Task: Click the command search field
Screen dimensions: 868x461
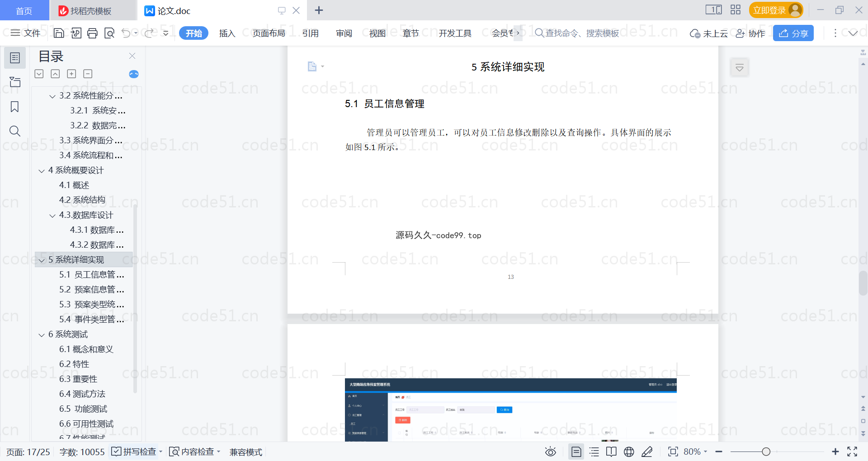Action: click(x=577, y=33)
